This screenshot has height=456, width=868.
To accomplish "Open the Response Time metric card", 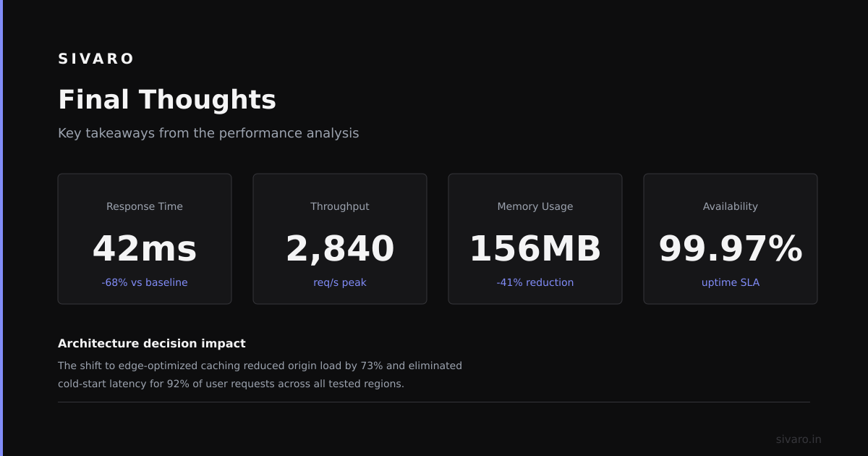I will point(145,239).
